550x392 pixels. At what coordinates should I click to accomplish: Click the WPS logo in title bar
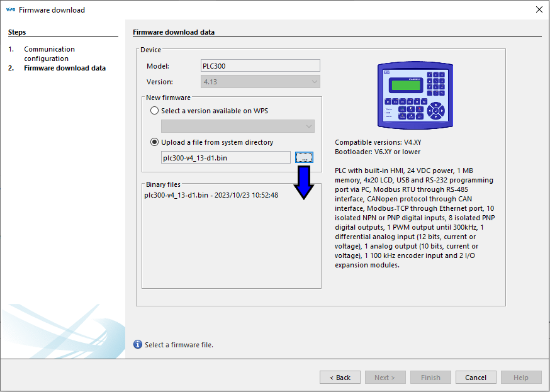(11, 10)
